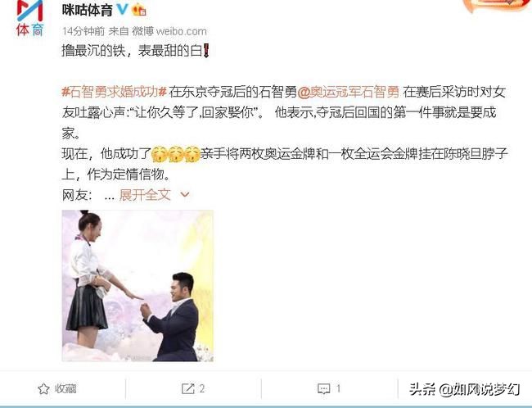This screenshot has width=532, height=408.
Task: Click the comment count 1
Action: coord(338,388)
